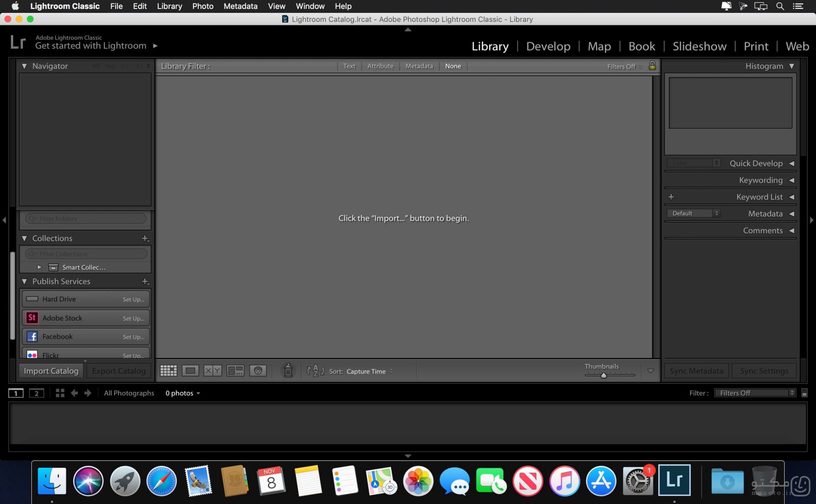Screen dimensions: 816x504
Task: Toggle filter switch at filmstrip right
Action: coord(804,393)
